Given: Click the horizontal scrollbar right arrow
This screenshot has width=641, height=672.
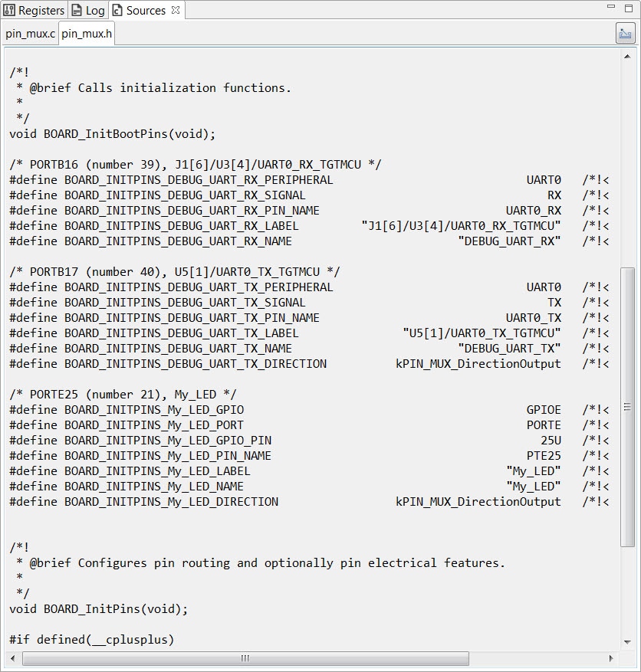Looking at the screenshot, I should (611, 658).
